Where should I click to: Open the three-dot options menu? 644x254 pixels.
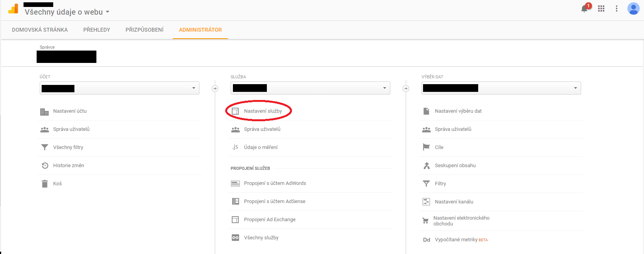[617, 8]
